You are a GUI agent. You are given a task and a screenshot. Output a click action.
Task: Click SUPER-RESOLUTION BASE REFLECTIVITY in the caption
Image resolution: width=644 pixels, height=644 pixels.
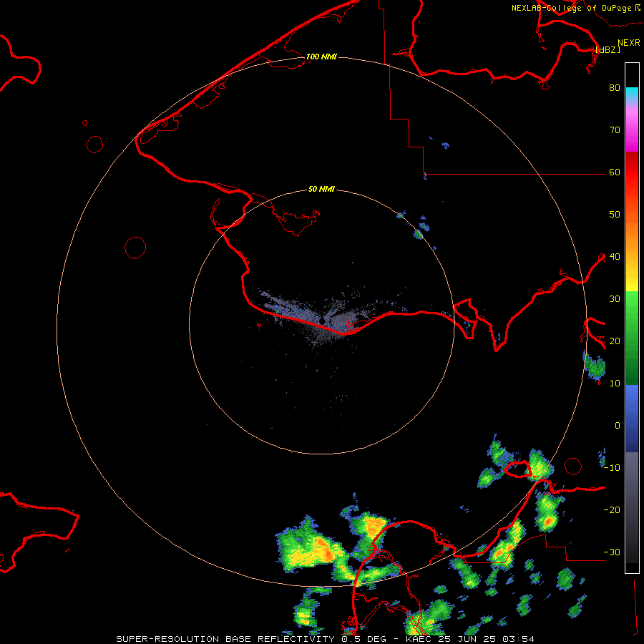pos(225,639)
